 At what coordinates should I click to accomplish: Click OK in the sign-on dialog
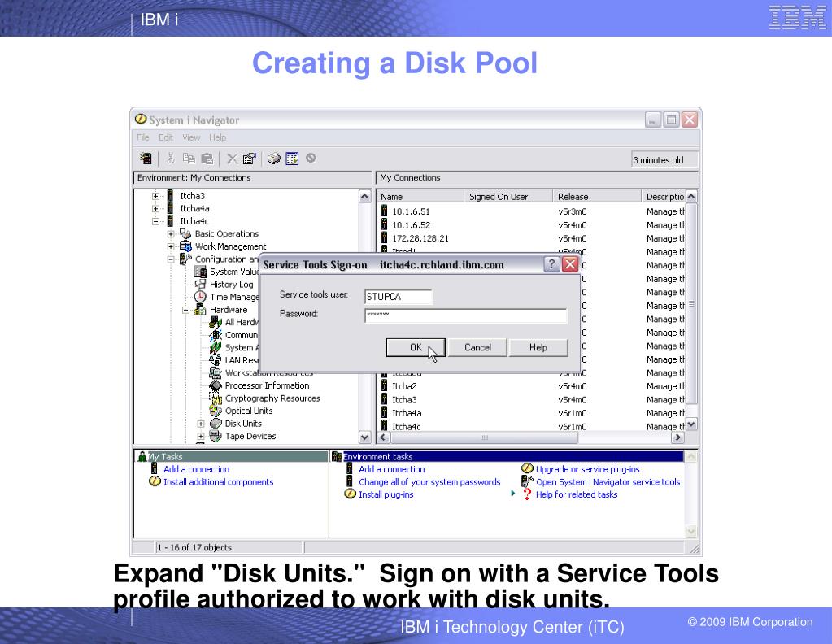pyautogui.click(x=416, y=347)
